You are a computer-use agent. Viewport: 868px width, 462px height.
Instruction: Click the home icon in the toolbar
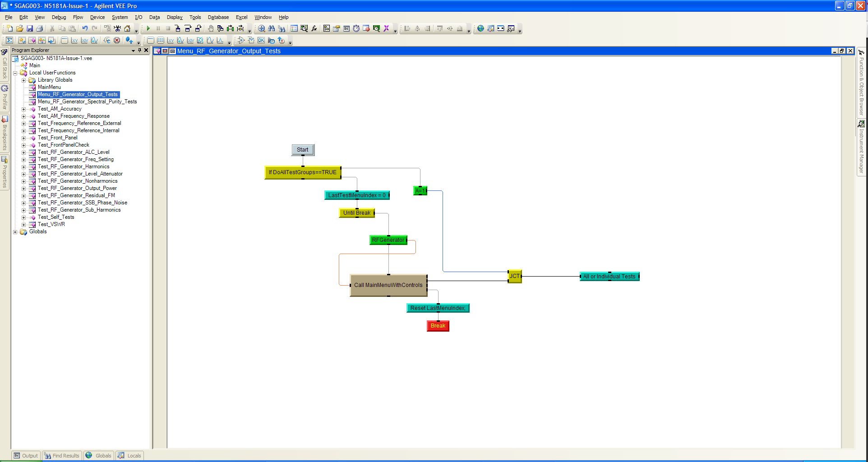127,28
